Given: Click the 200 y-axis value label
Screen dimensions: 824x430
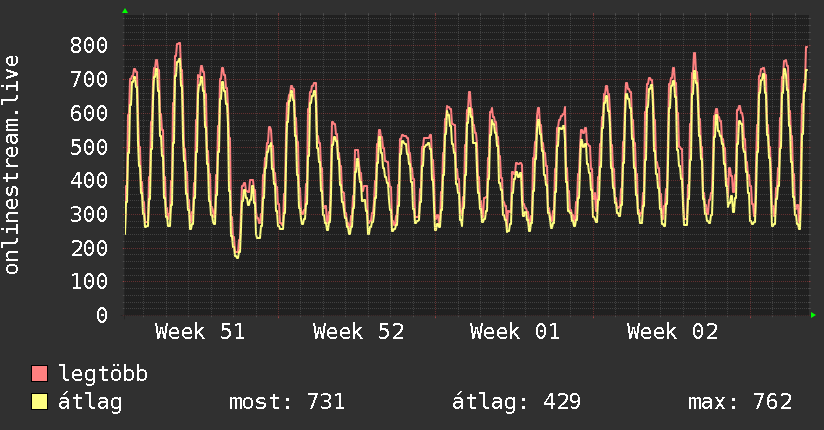Looking at the screenshot, I should click(x=89, y=248).
